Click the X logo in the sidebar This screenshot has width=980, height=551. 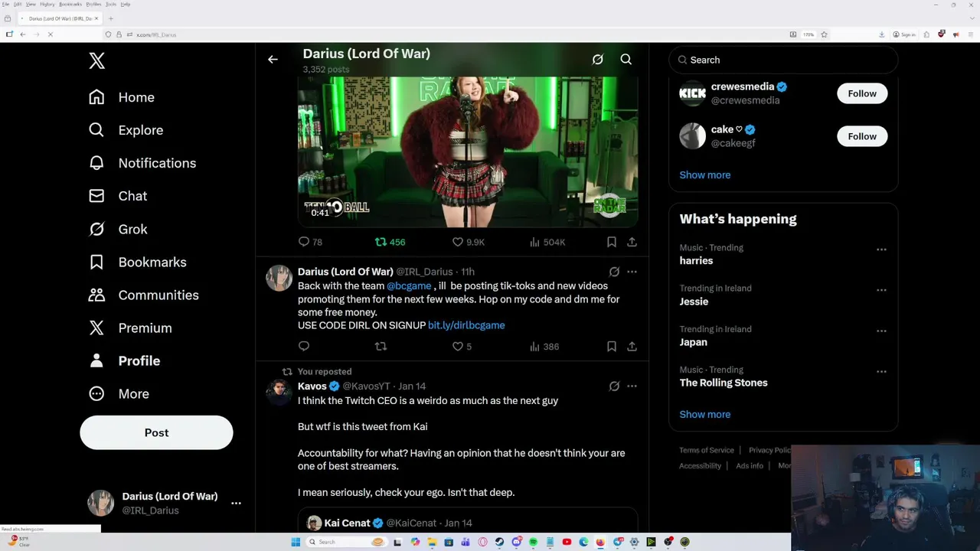(96, 61)
